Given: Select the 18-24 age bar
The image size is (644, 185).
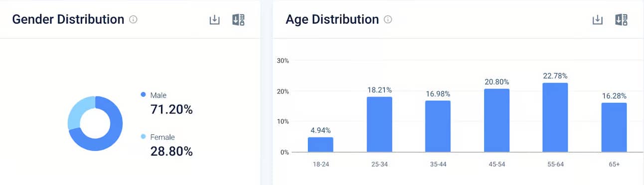Looking at the screenshot, I should point(321,145).
